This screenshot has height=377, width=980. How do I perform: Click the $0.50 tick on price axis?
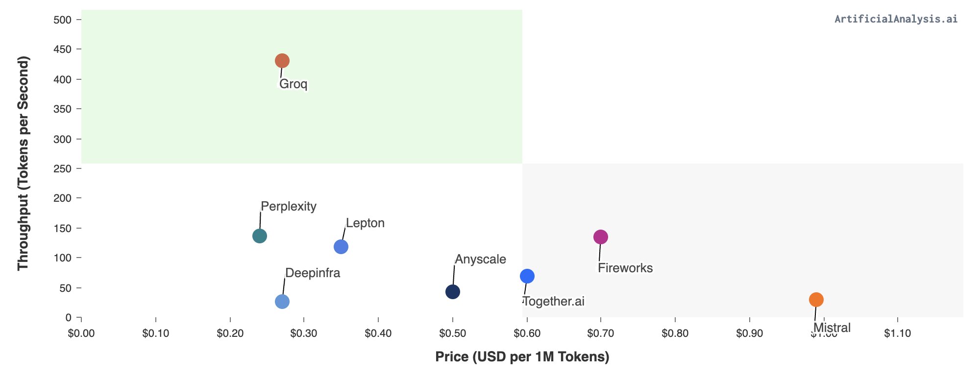tap(453, 333)
